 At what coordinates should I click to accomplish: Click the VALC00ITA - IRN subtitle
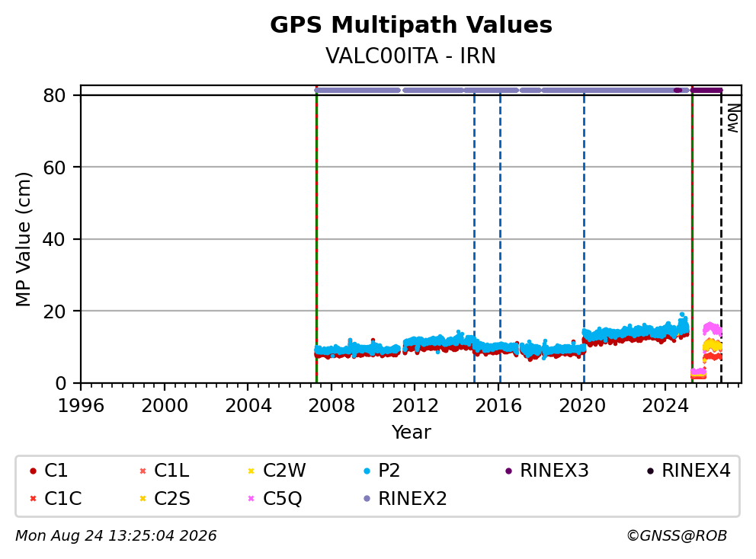pyautogui.click(x=411, y=56)
